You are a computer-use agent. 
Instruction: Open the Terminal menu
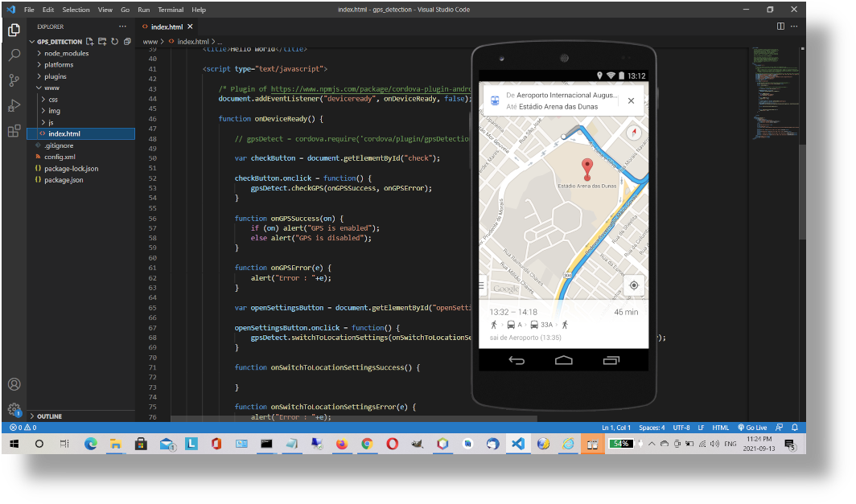click(171, 10)
